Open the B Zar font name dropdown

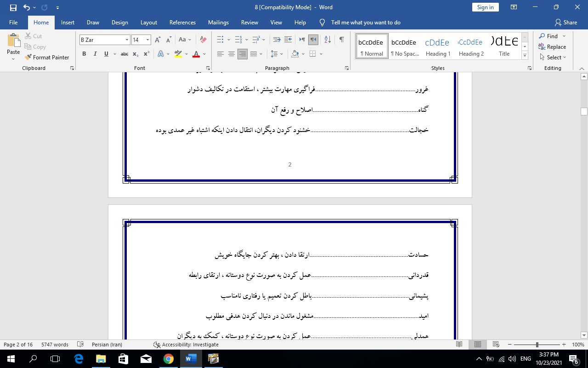point(127,40)
